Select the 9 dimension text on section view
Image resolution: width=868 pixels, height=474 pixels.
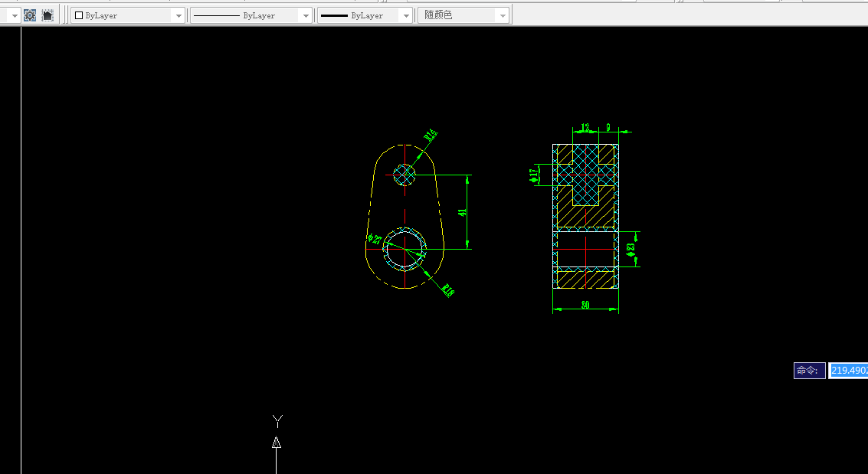[608, 128]
